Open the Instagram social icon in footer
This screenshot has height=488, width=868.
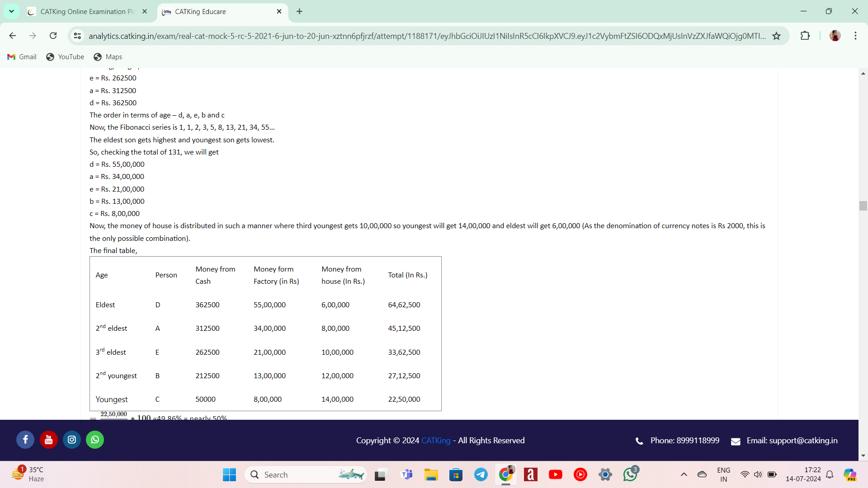[72, 440]
